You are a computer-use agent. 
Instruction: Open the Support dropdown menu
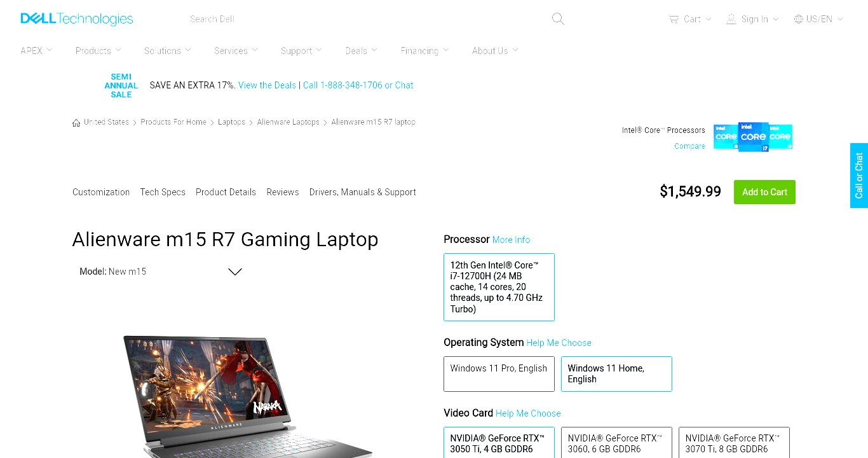301,51
